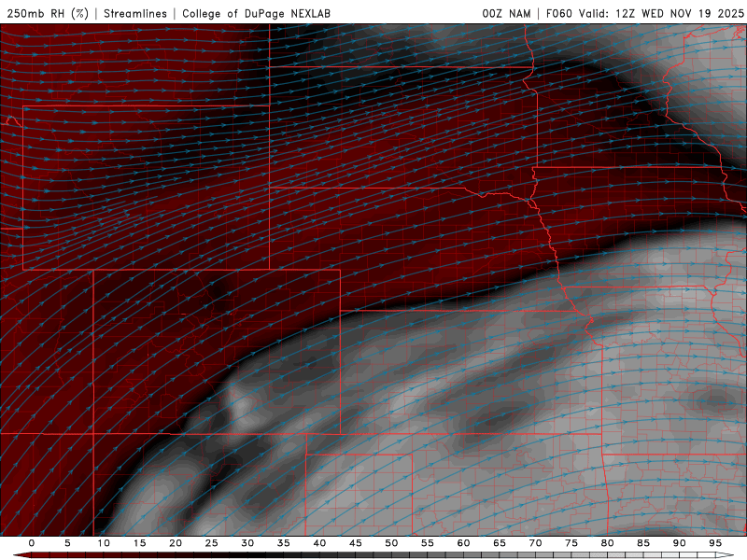Pick the colorbar value "65"
The image size is (747, 560).
pyautogui.click(x=500, y=543)
